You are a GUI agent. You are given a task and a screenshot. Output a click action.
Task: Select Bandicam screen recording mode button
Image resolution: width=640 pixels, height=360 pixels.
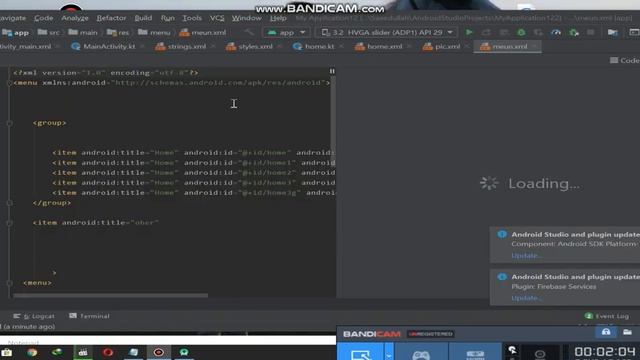click(360, 353)
